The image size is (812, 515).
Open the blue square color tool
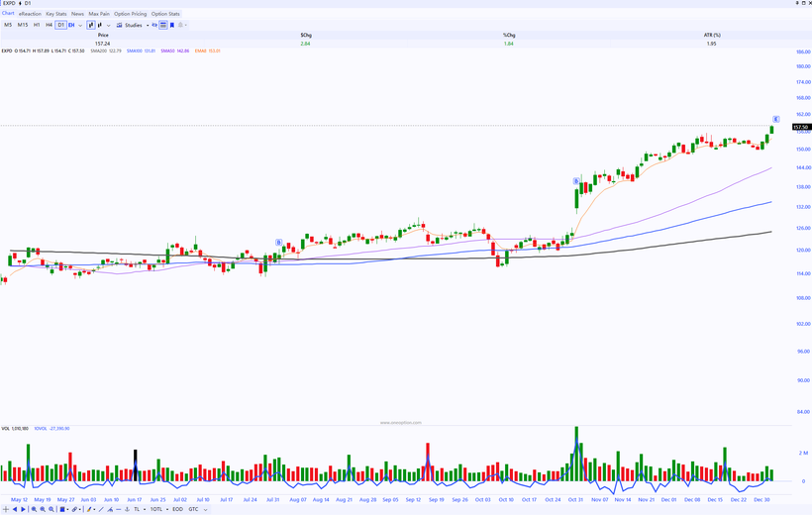(x=62, y=509)
